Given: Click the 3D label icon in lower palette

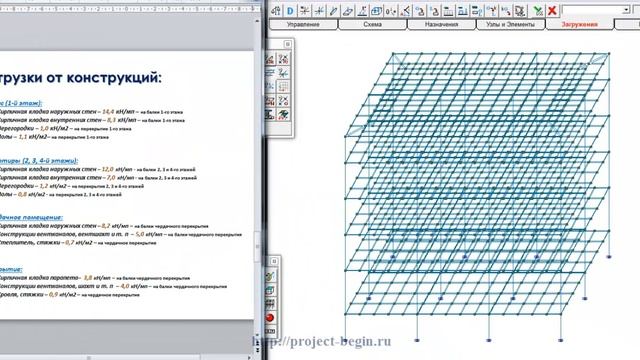Looking at the screenshot, I should point(270,331).
